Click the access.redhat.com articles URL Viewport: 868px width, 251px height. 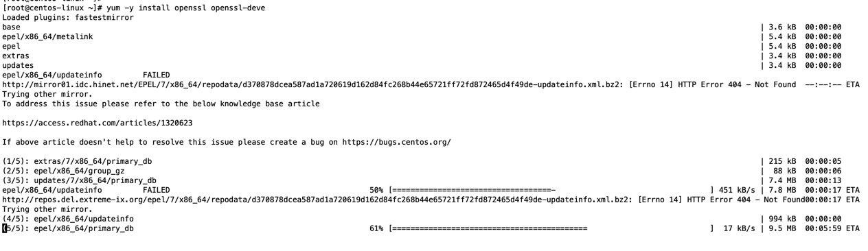(x=98, y=123)
